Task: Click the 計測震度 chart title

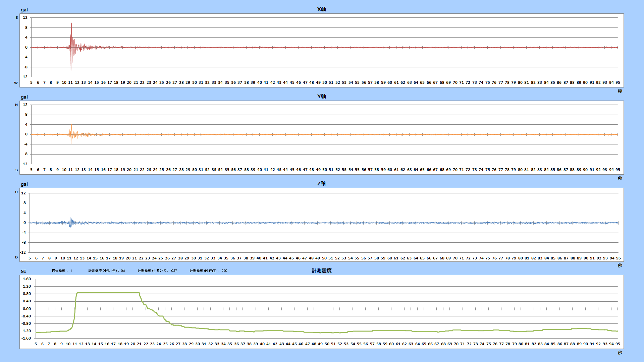Action: [321, 270]
